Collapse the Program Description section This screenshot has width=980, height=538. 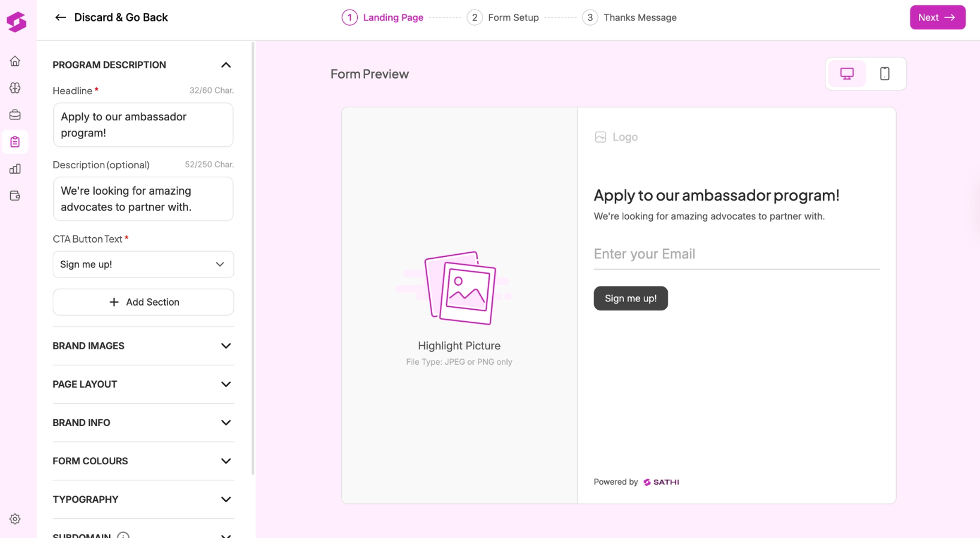225,65
